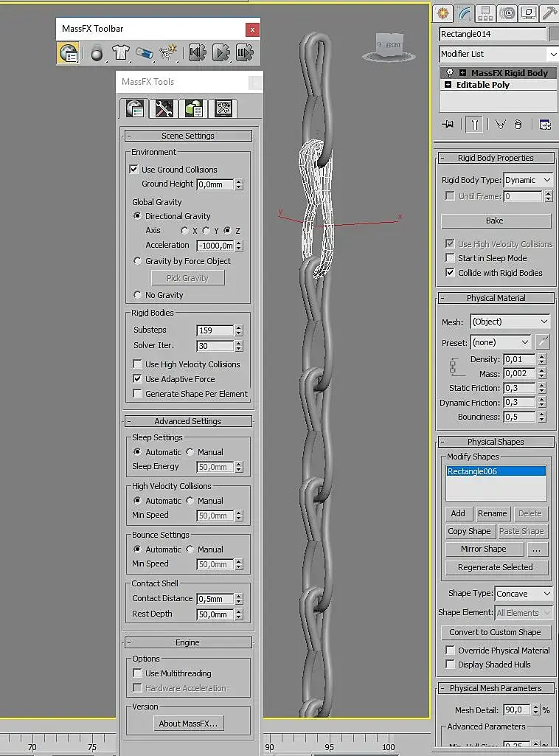Select the X gravity axis radio
Image resolution: width=559 pixels, height=756 pixels.
[184, 230]
